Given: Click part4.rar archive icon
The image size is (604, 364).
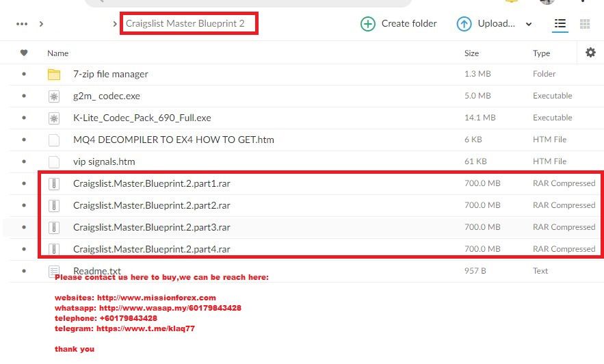Looking at the screenshot, I should (54, 250).
